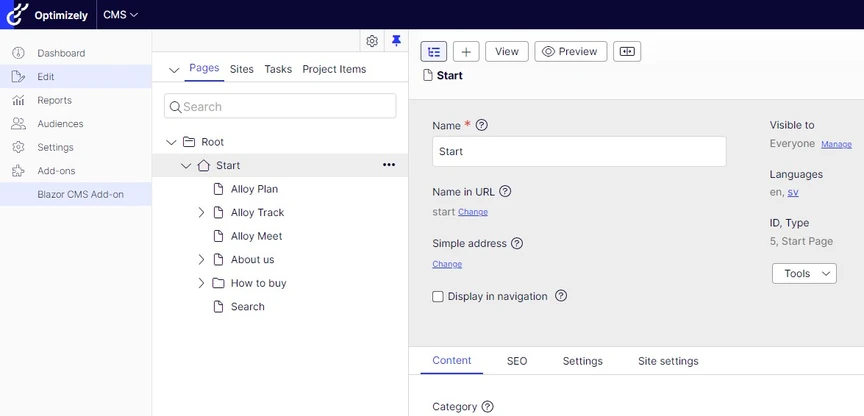Click Change link for Name in URL
This screenshot has width=864, height=416.
tap(473, 212)
